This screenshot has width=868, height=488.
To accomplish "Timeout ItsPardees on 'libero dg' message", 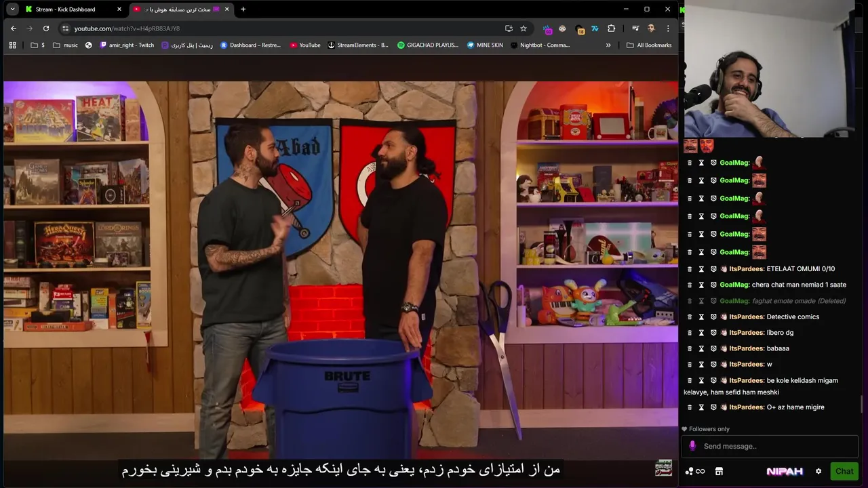I will coord(702,333).
